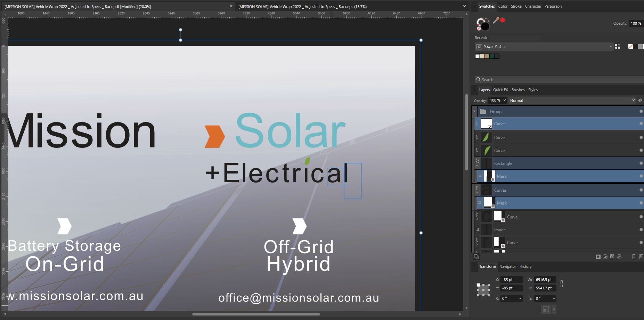Collapse the Group layer expander

point(474,111)
